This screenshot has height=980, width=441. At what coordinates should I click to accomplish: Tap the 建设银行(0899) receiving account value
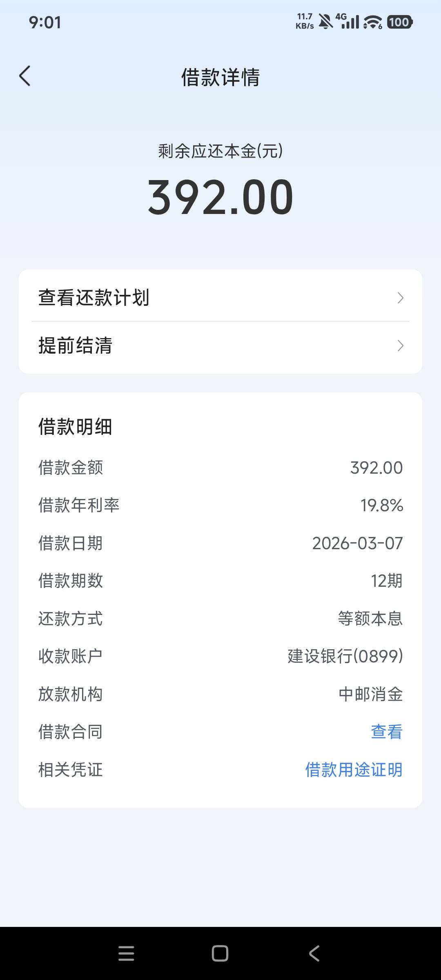pos(345,656)
